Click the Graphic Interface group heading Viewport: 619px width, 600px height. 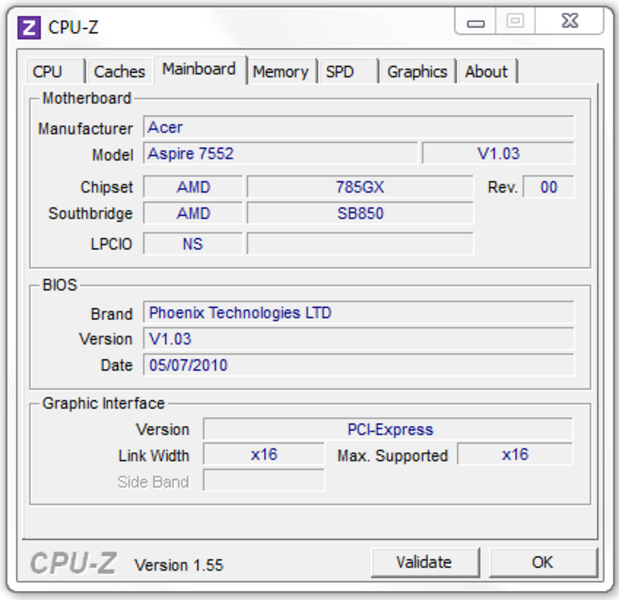103,403
